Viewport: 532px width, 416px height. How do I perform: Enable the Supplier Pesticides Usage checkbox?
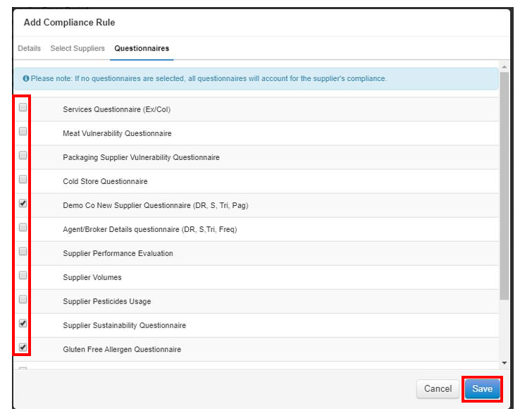tap(23, 299)
